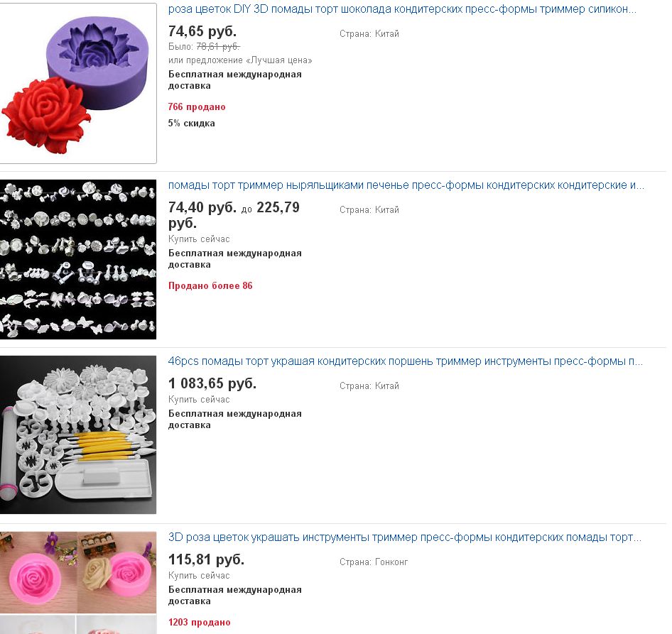This screenshot has width=672, height=634.
Task: Click 'Страна: Гонконг' label
Action: pyautogui.click(x=373, y=562)
